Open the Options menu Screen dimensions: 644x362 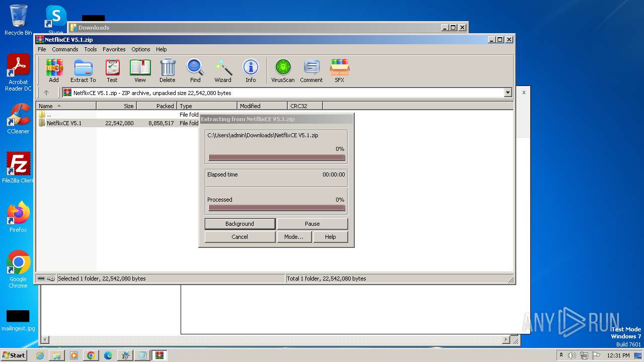click(141, 49)
